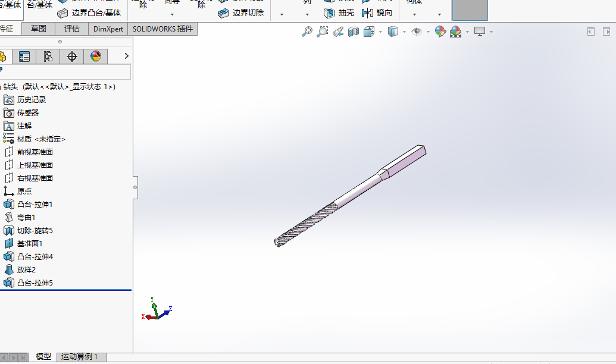
Task: Switch to the DimXpert tab
Action: point(108,29)
